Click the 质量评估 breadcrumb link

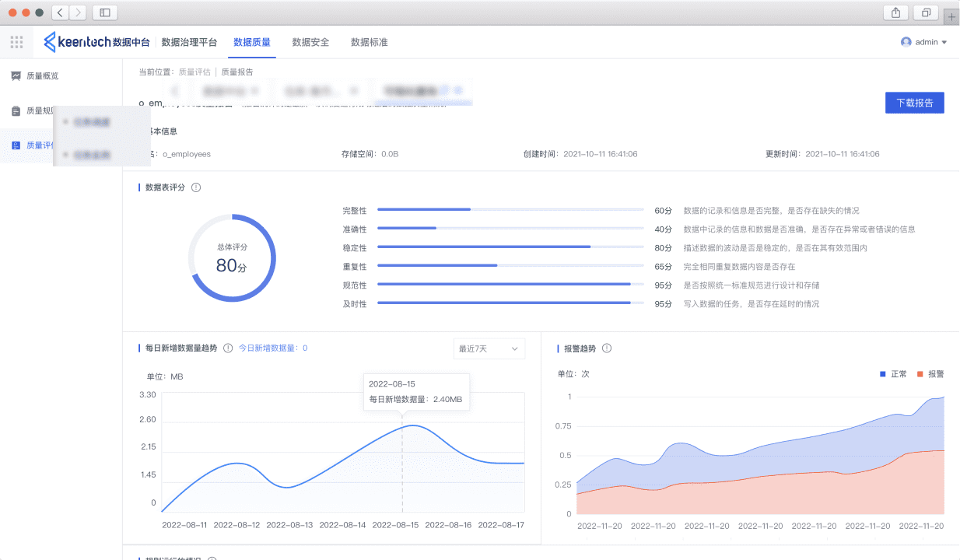click(x=194, y=72)
